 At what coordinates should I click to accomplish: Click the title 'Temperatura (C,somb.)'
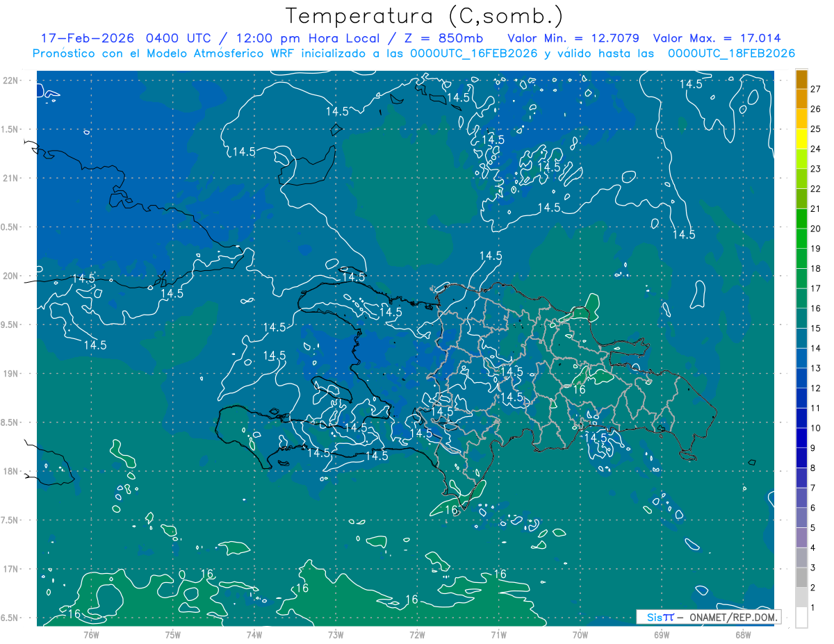click(x=424, y=16)
